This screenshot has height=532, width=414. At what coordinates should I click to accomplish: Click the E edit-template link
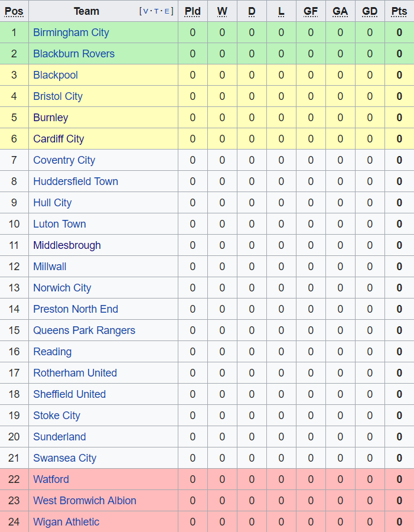pyautogui.click(x=168, y=11)
